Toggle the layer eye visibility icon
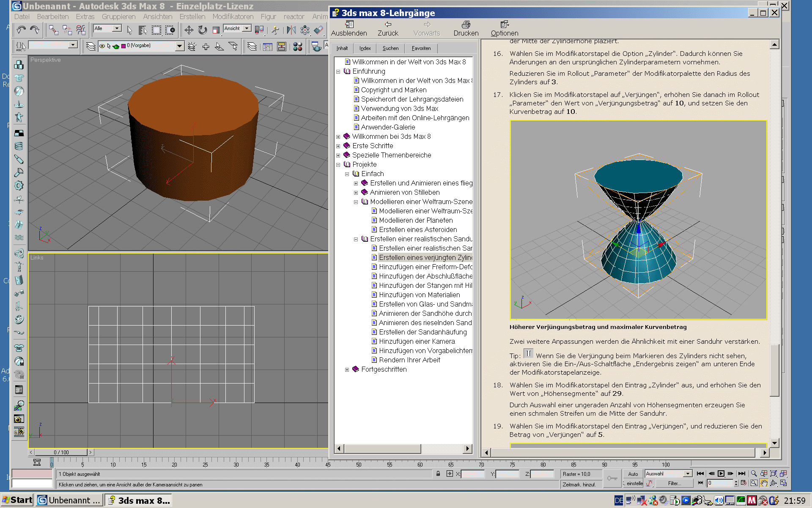The width and height of the screenshot is (812, 508). tap(102, 46)
